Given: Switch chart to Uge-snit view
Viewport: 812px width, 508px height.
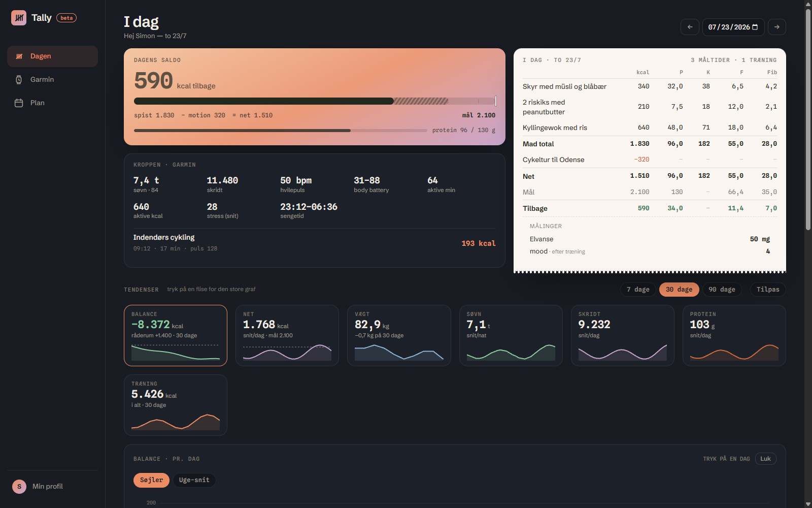Looking at the screenshot, I should pos(194,480).
